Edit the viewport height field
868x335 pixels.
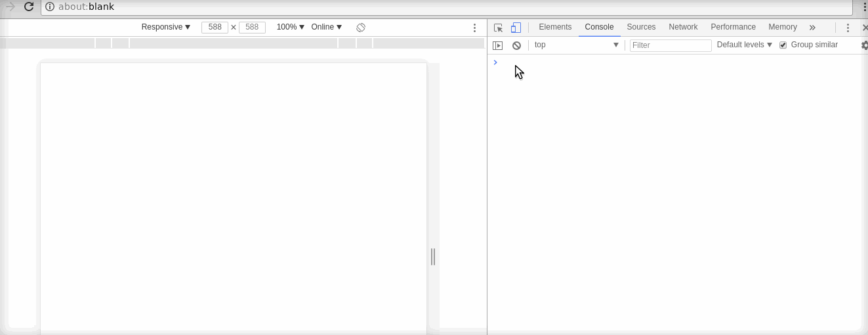point(252,27)
